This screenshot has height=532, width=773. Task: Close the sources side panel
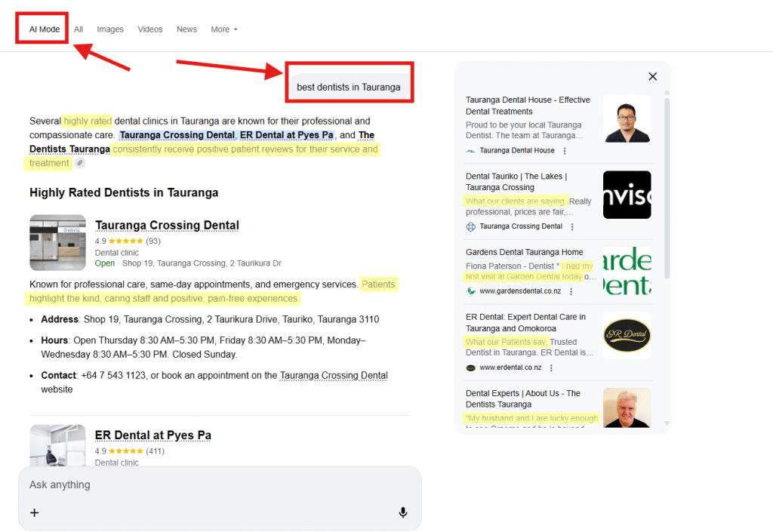653,76
